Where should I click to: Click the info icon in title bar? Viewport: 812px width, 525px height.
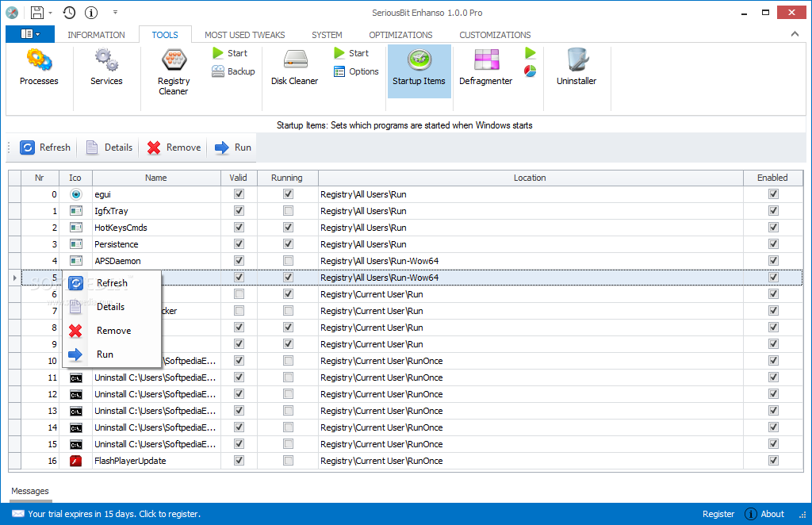[91, 13]
